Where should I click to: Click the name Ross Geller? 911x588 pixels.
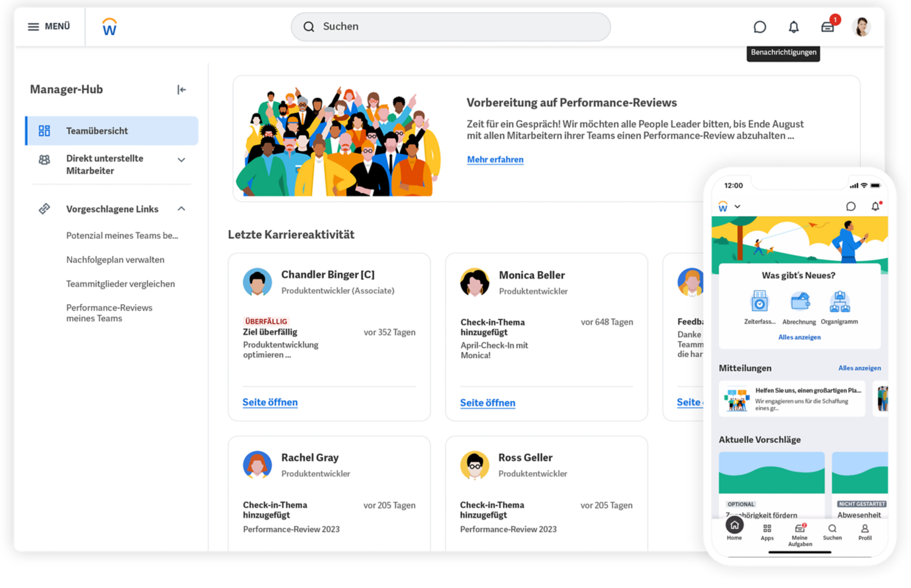525,457
